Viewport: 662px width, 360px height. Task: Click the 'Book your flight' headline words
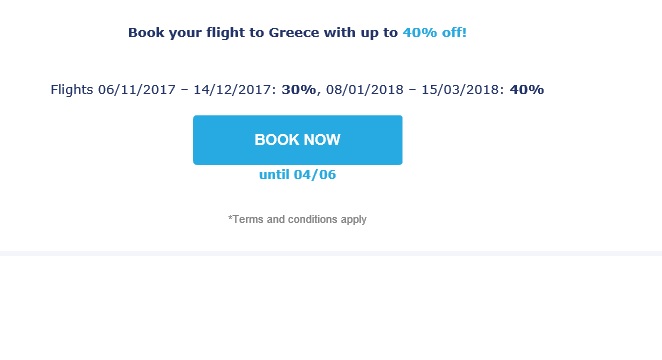pyautogui.click(x=185, y=33)
